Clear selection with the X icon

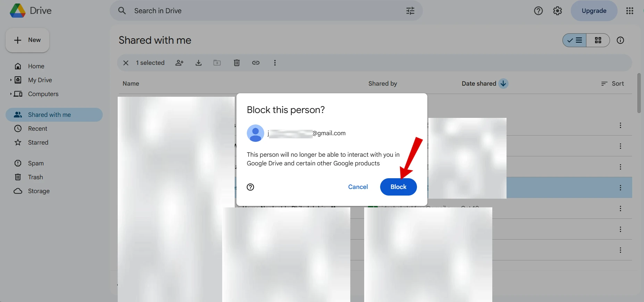point(126,63)
